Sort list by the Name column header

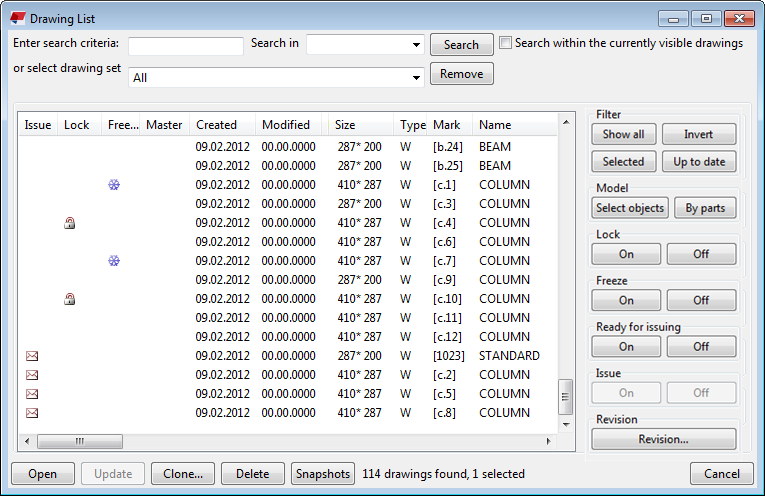click(495, 125)
